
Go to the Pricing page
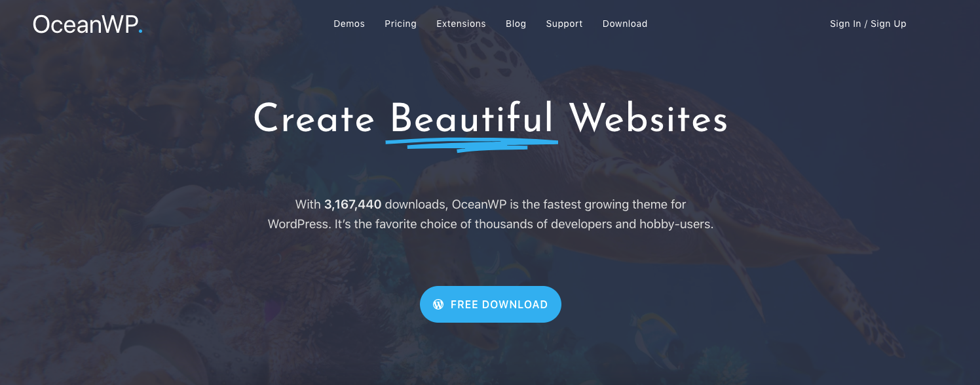coord(400,24)
